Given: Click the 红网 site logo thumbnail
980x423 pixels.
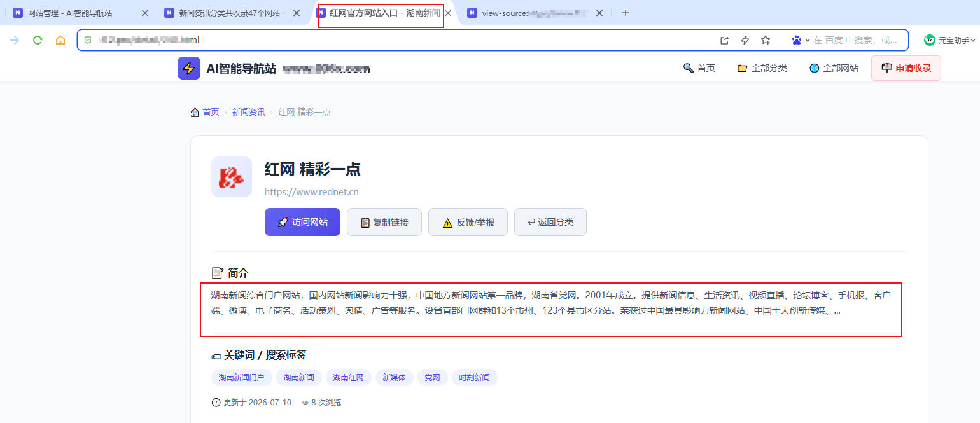Looking at the screenshot, I should (232, 177).
